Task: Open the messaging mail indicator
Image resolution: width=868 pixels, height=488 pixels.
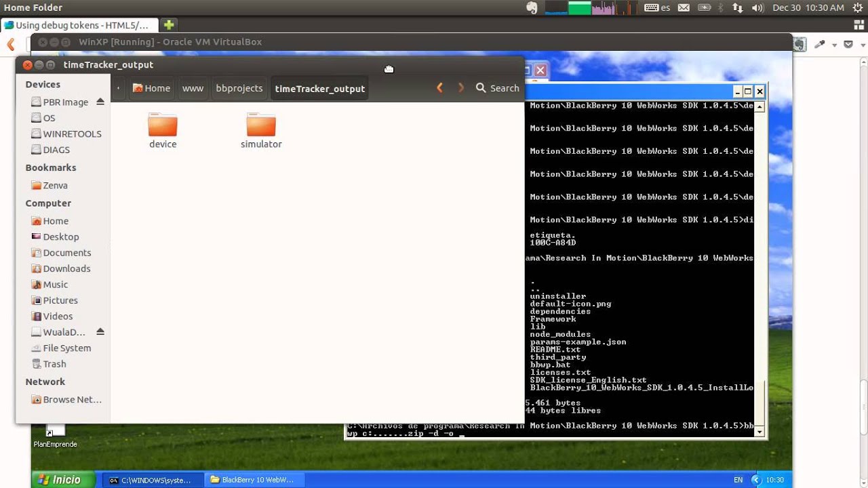Action: point(684,7)
